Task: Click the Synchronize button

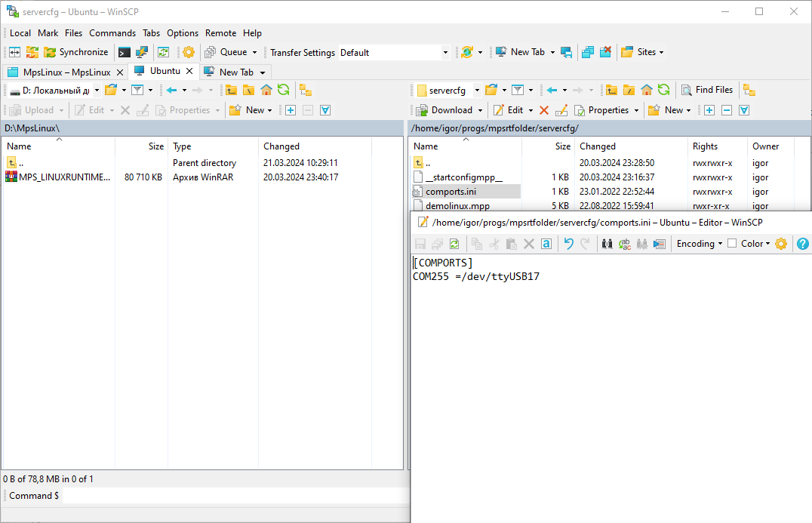Action: [x=76, y=52]
